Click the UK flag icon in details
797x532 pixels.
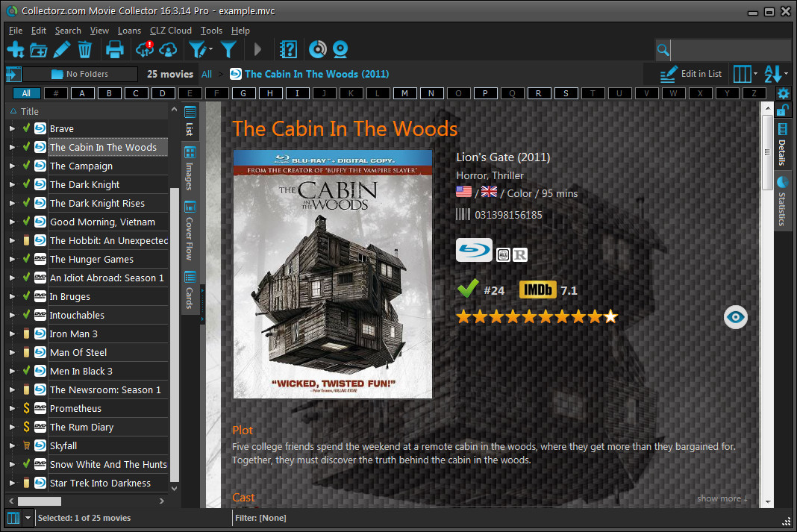(489, 192)
